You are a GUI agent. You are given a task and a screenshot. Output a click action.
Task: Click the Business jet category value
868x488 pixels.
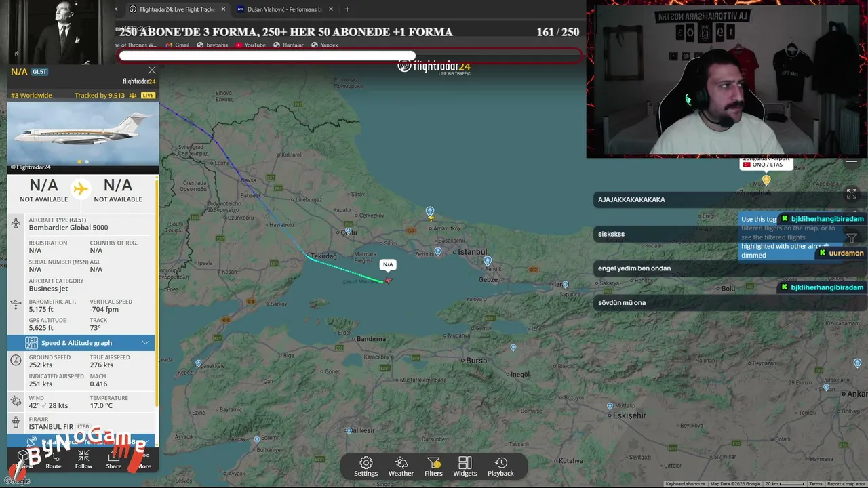[x=48, y=289]
